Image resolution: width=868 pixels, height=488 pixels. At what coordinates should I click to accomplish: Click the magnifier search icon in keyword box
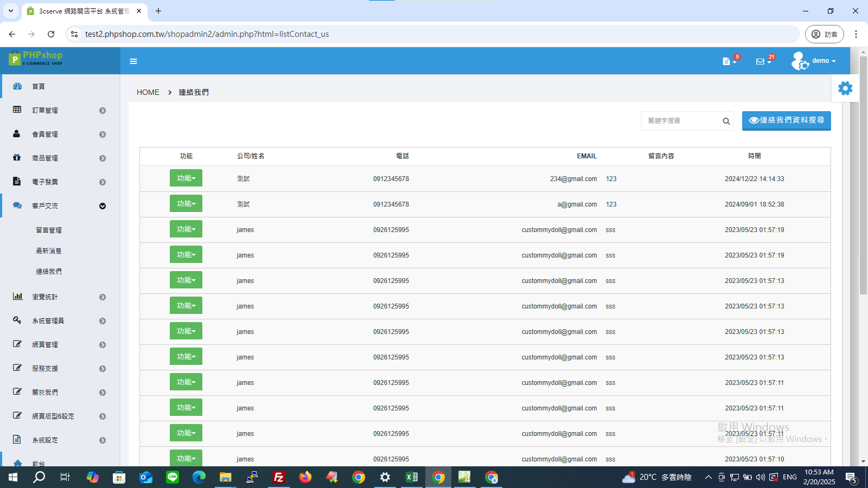pos(726,121)
